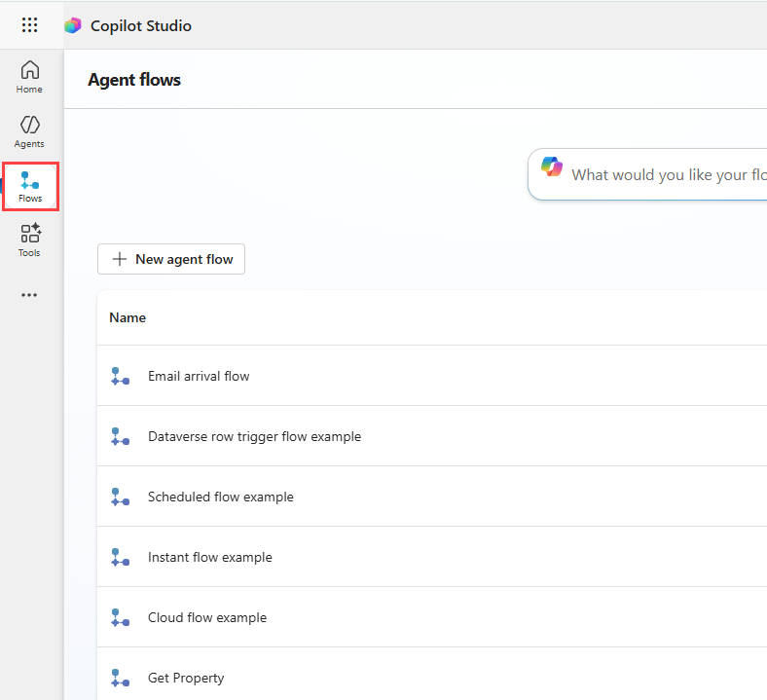Open Scheduled flow example
The height and width of the screenshot is (700, 767).
[221, 497]
